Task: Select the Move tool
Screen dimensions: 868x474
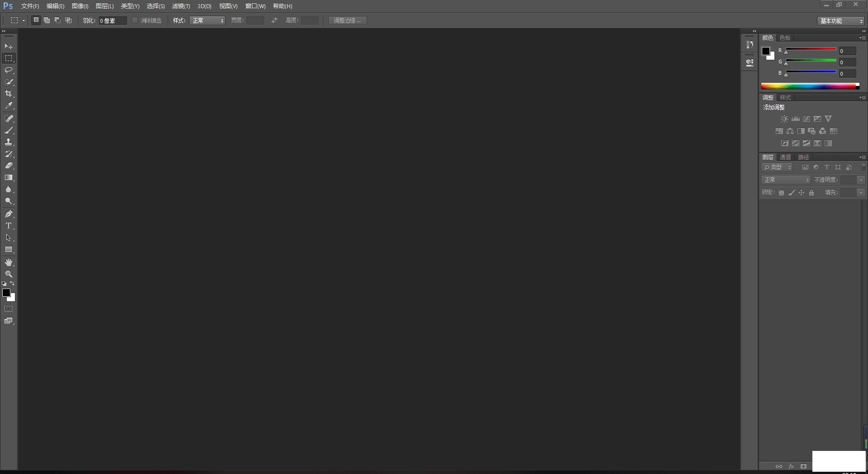Action: point(9,47)
